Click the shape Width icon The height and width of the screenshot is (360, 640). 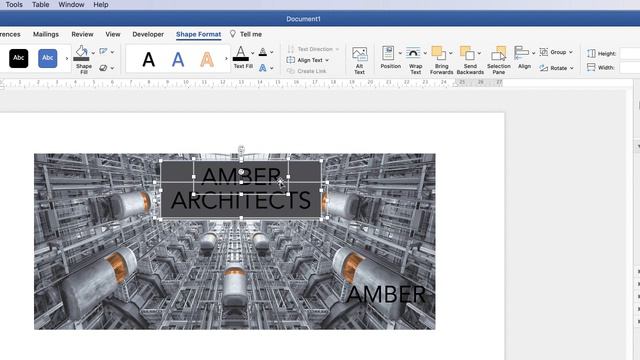[x=591, y=67]
